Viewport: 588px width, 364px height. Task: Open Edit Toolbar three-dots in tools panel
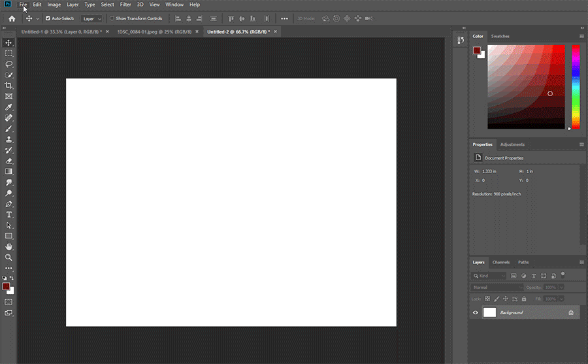pos(8,269)
